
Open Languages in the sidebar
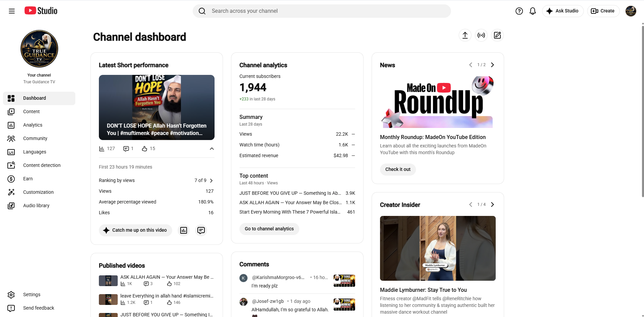click(39, 152)
